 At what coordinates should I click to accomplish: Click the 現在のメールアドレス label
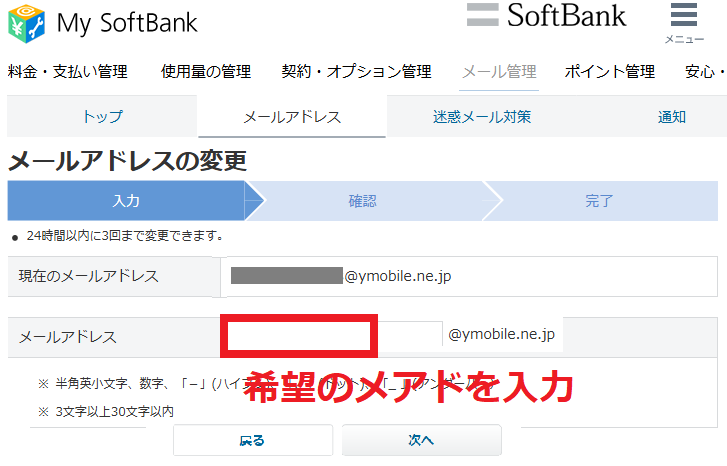tap(89, 276)
